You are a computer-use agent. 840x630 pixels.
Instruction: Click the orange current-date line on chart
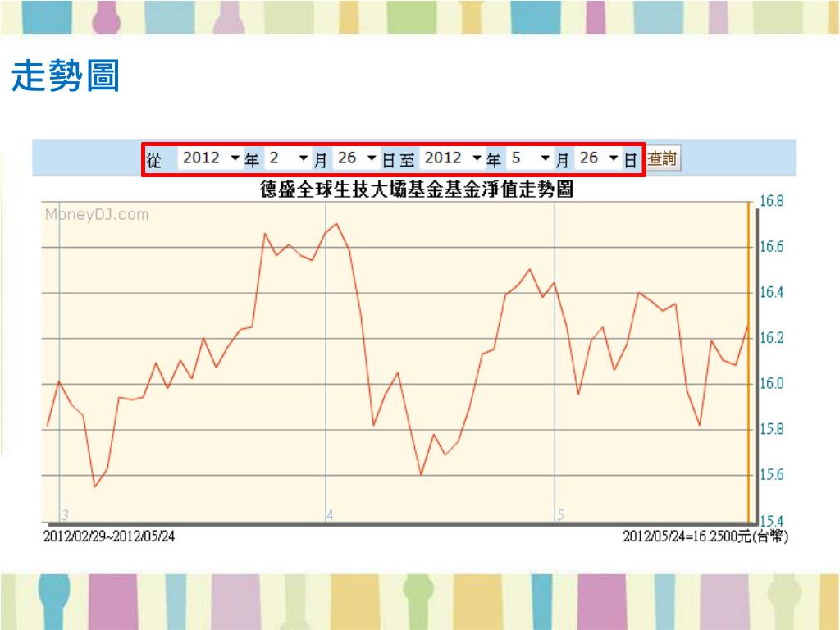pos(748,362)
